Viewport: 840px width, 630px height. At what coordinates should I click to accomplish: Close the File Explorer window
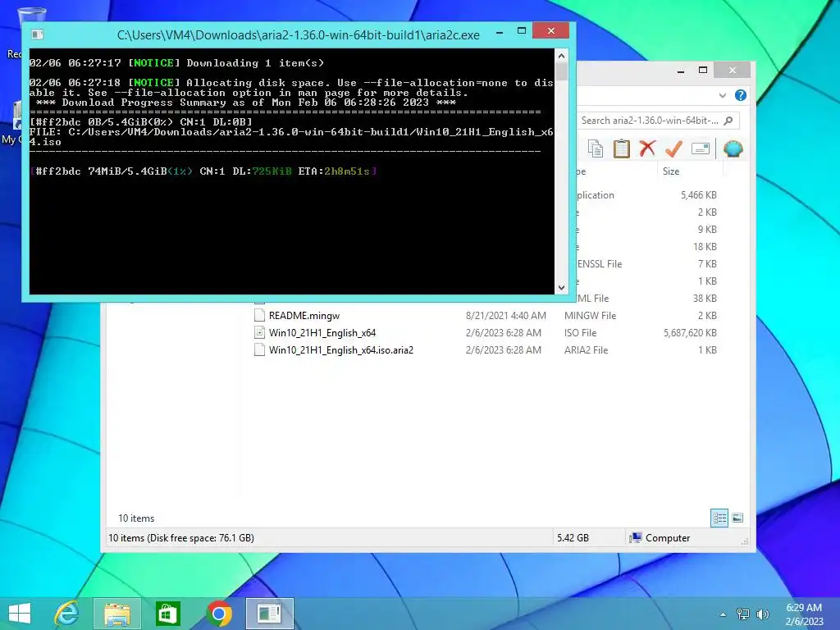point(733,71)
